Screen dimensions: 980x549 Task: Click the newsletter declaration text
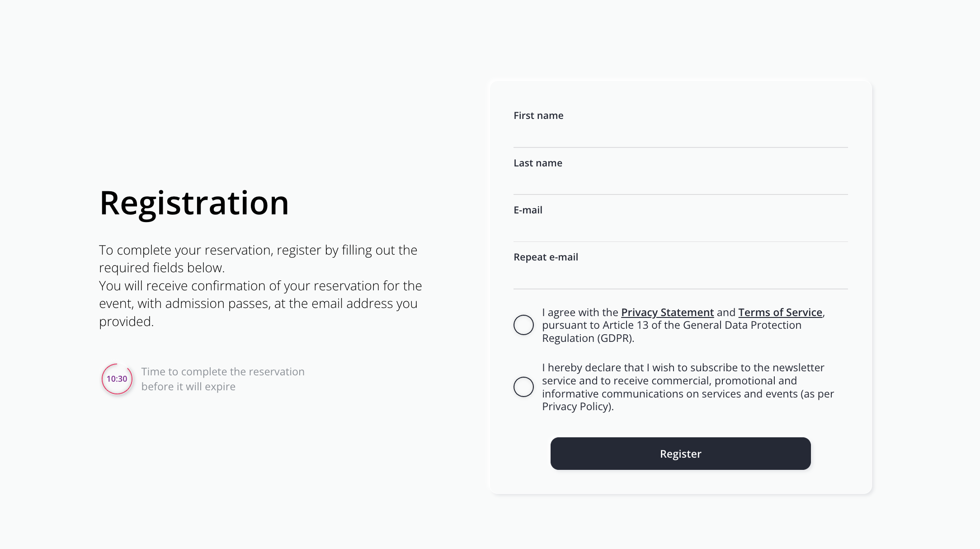tap(688, 387)
